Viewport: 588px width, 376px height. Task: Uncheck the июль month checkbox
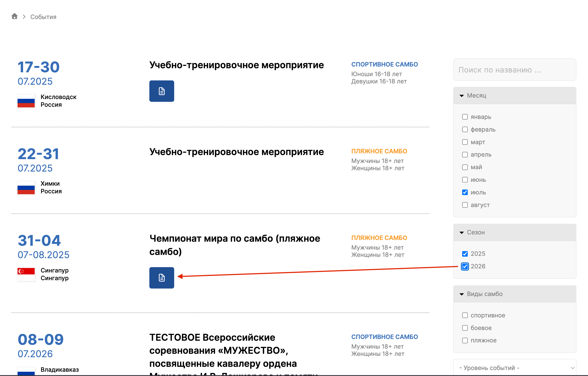(465, 192)
